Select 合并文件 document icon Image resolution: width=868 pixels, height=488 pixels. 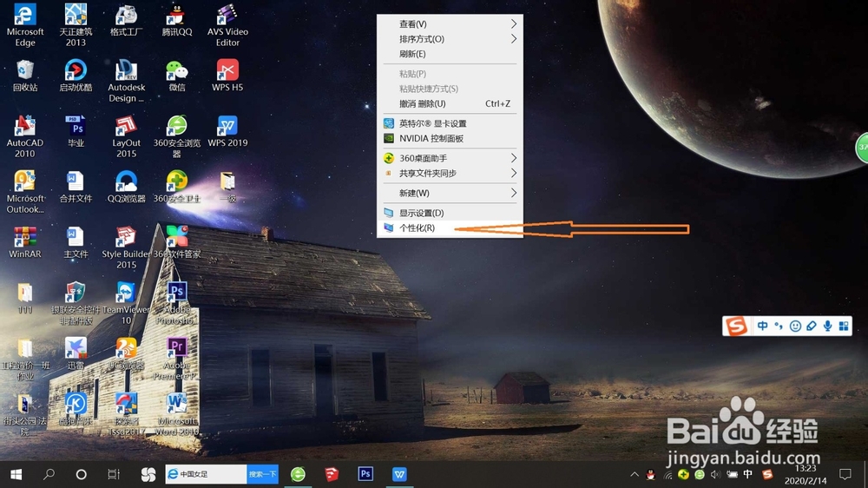pyautogui.click(x=76, y=188)
